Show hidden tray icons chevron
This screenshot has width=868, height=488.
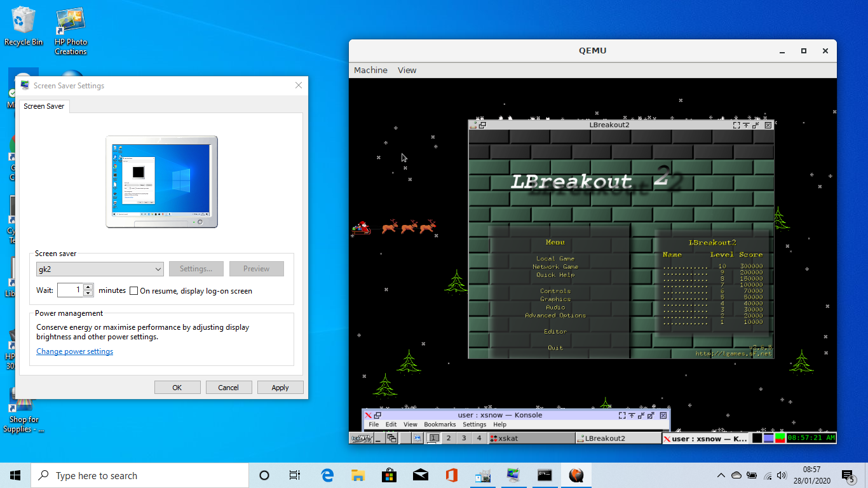coord(721,475)
